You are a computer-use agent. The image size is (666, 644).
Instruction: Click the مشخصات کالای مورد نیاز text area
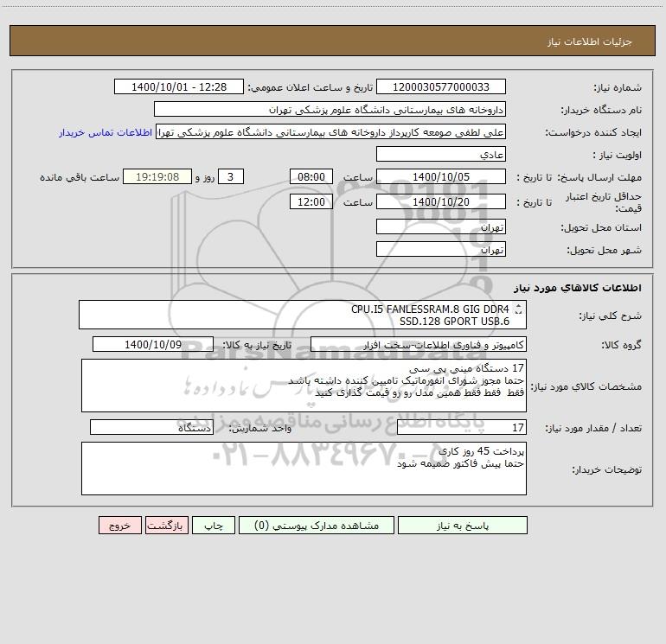pos(304,386)
